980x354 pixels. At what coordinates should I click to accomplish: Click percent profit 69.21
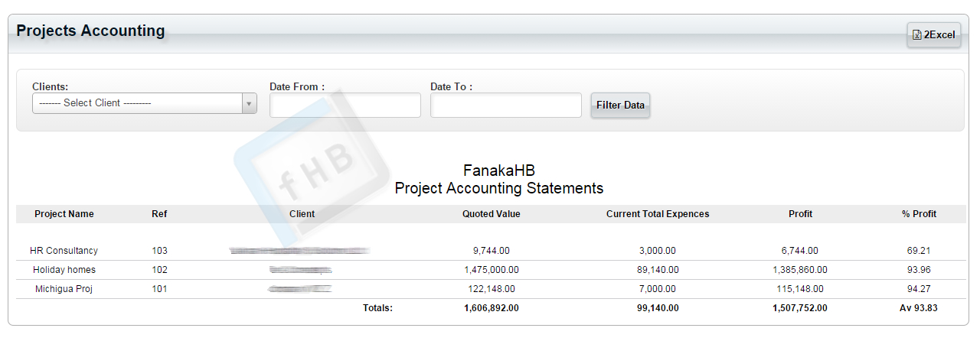point(919,251)
